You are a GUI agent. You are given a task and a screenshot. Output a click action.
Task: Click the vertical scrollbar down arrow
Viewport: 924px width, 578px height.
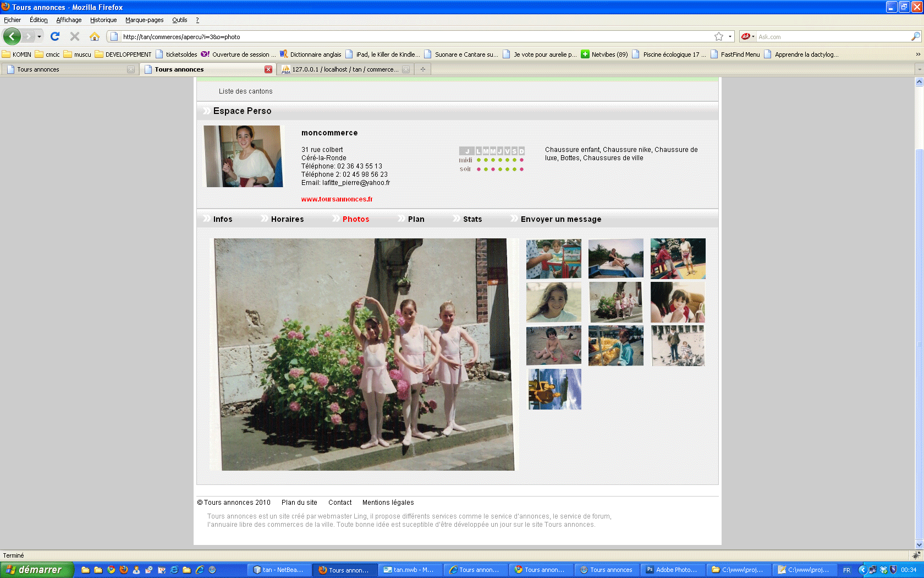pyautogui.click(x=919, y=544)
